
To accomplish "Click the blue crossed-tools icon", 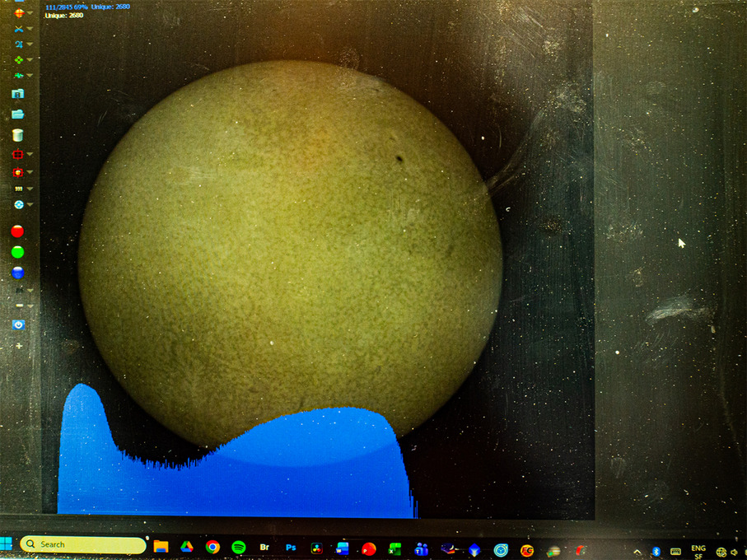I will 17,29.
